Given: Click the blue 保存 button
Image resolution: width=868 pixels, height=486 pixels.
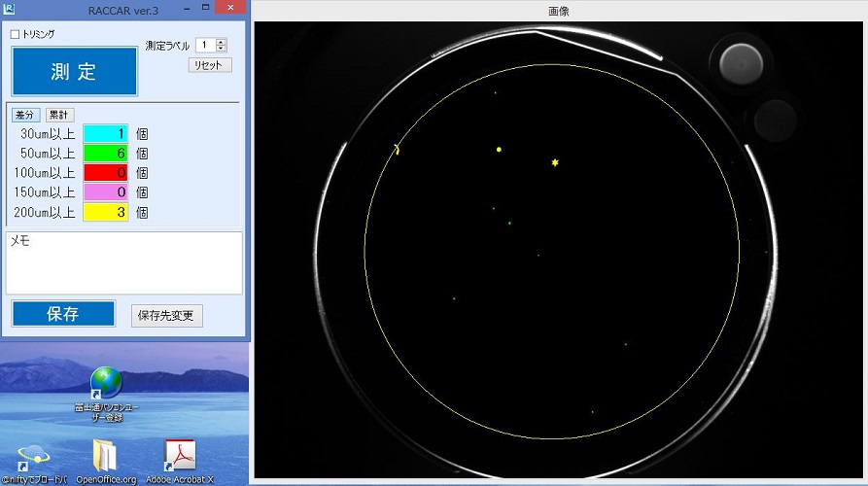Looking at the screenshot, I should (x=63, y=314).
